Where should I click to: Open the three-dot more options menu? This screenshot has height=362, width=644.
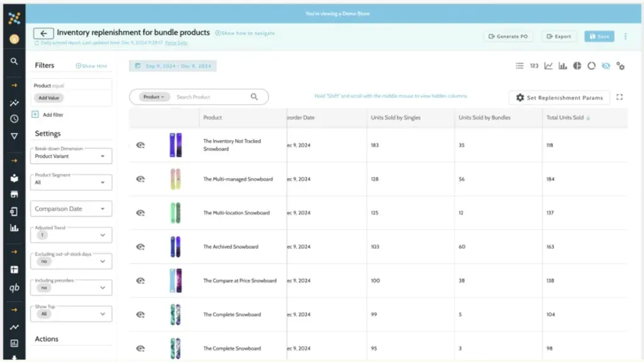click(626, 36)
